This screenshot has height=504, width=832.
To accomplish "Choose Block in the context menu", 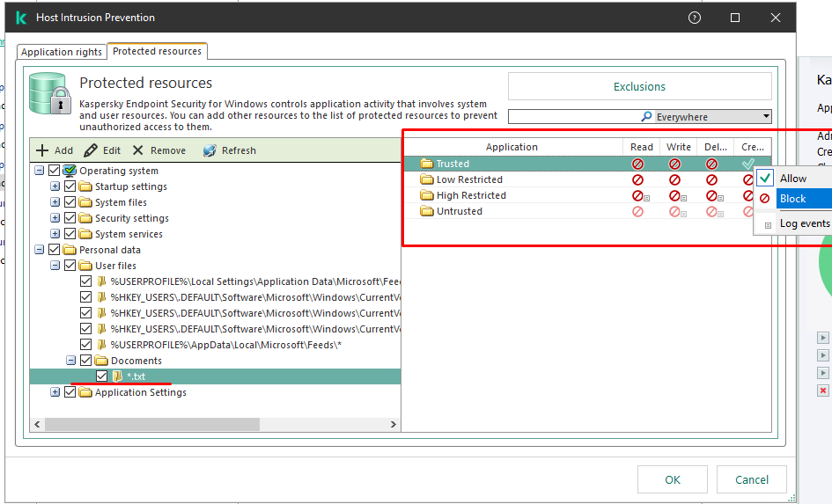I will coord(793,199).
